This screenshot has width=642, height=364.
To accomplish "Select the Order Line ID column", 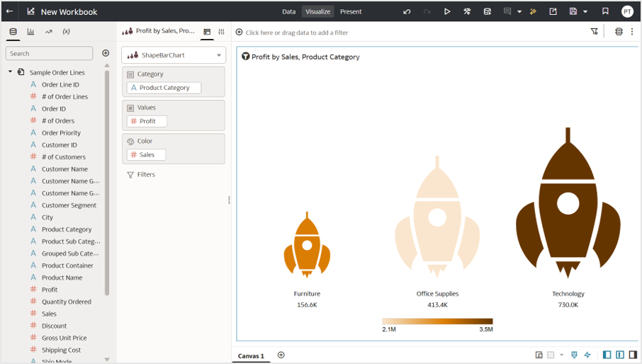I will click(x=60, y=85).
